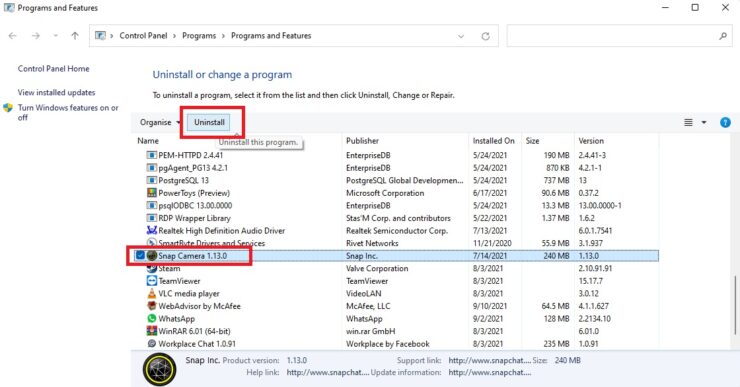Expand the view options dropdown arrow
The image size is (740, 387).
(x=704, y=122)
